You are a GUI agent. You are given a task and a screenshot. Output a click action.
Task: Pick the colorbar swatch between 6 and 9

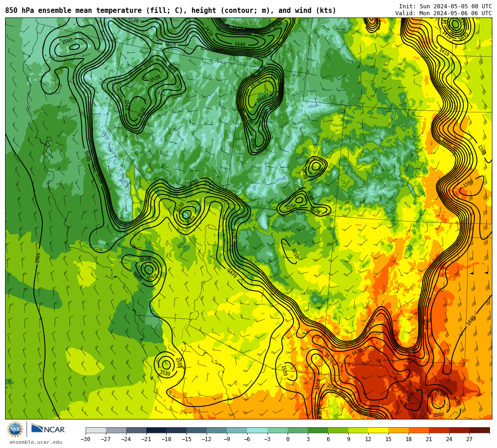(x=338, y=430)
